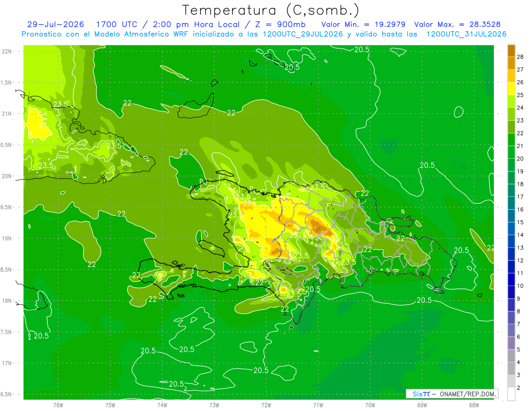This screenshot has width=532, height=411.
Task: Click the color bar label "14"
Action: pyautogui.click(x=520, y=235)
